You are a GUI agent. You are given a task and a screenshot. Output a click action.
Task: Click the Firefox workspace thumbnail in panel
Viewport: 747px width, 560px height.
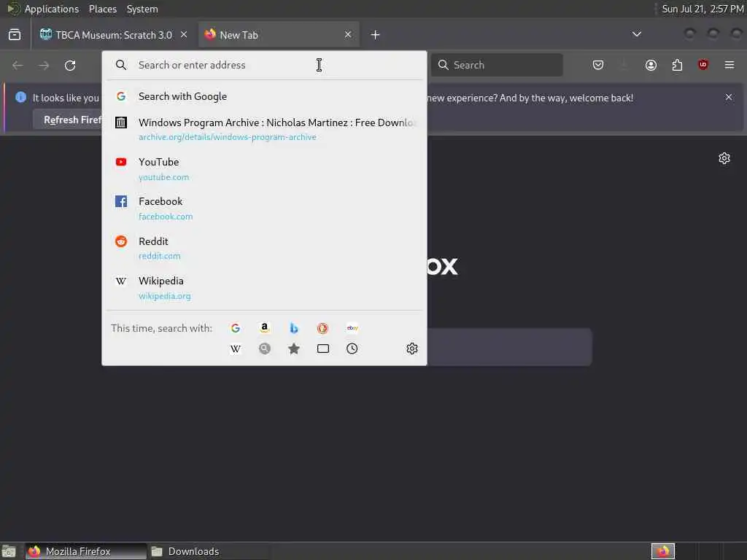coord(662,551)
